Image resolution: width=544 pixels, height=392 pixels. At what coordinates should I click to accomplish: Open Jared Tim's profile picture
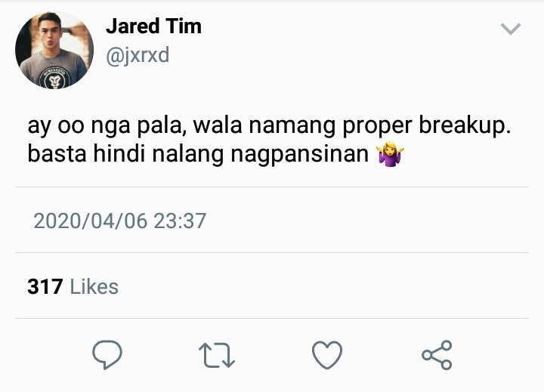click(x=54, y=50)
